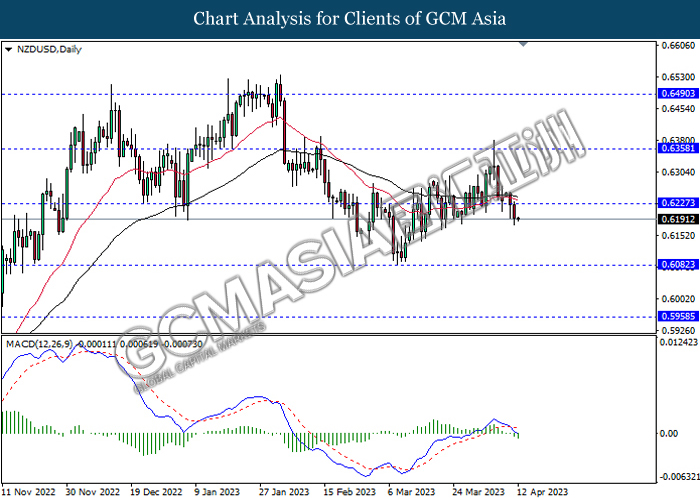Select the 0.59585 price level label
The height and width of the screenshot is (500, 700).
coord(678,317)
